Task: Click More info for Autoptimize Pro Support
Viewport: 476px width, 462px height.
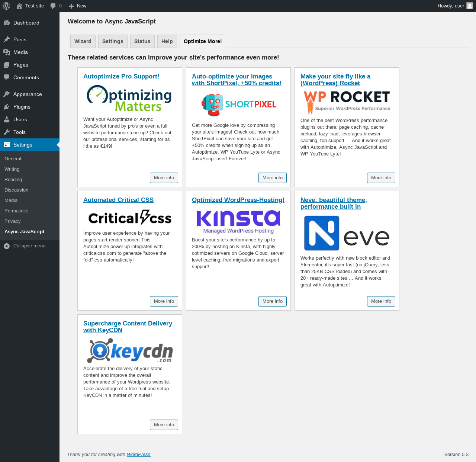Action: tap(164, 178)
